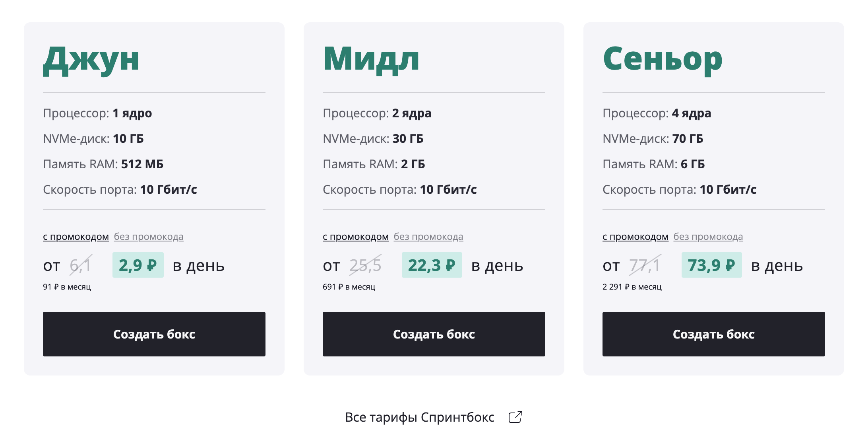The height and width of the screenshot is (432, 868).
Task: Click the Мидл plan heading
Action: click(372, 59)
